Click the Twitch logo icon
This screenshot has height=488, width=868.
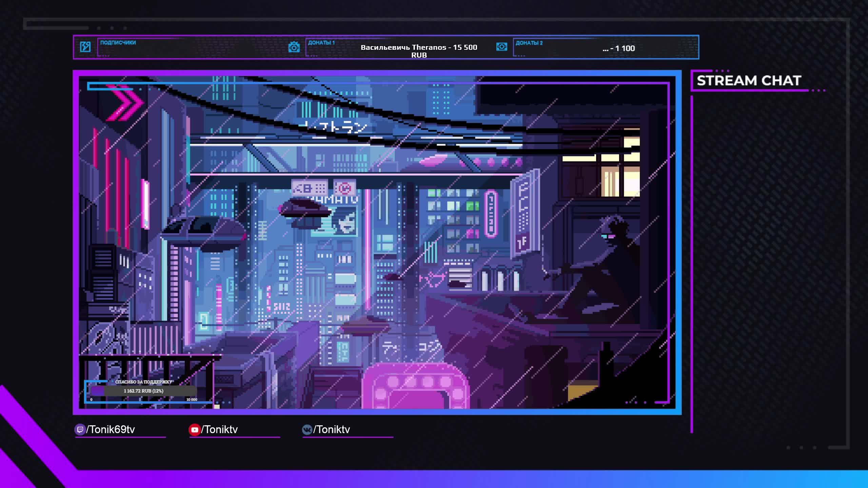click(80, 429)
